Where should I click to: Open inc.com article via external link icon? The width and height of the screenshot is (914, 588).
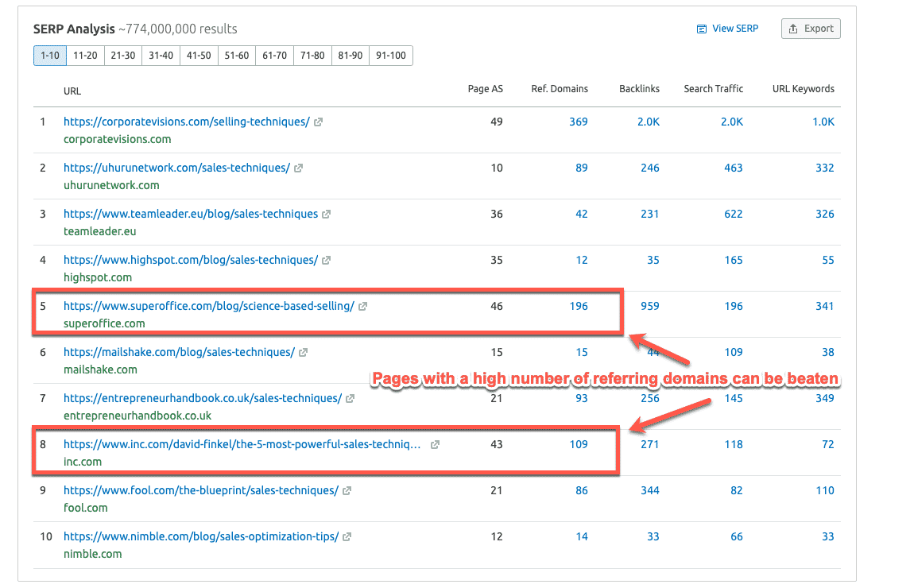coord(435,445)
